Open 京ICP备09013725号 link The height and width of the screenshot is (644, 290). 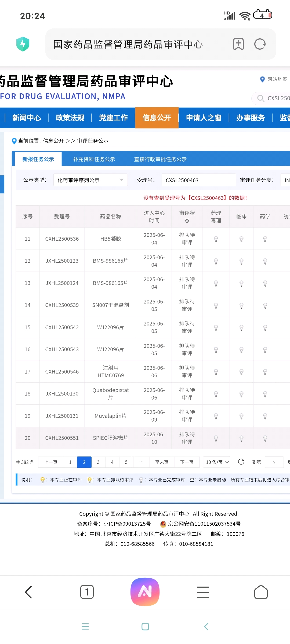pos(127,524)
